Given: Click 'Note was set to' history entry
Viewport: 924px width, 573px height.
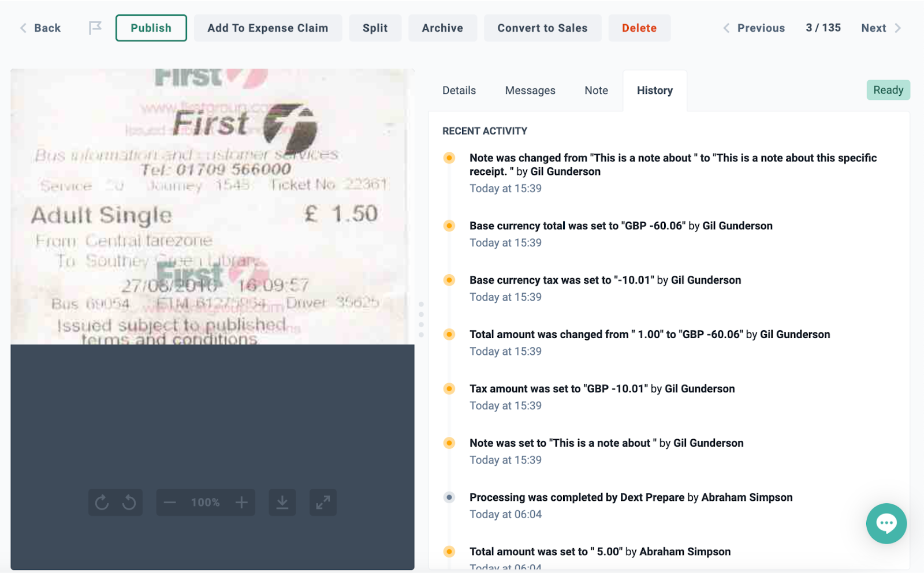Looking at the screenshot, I should click(x=606, y=443).
